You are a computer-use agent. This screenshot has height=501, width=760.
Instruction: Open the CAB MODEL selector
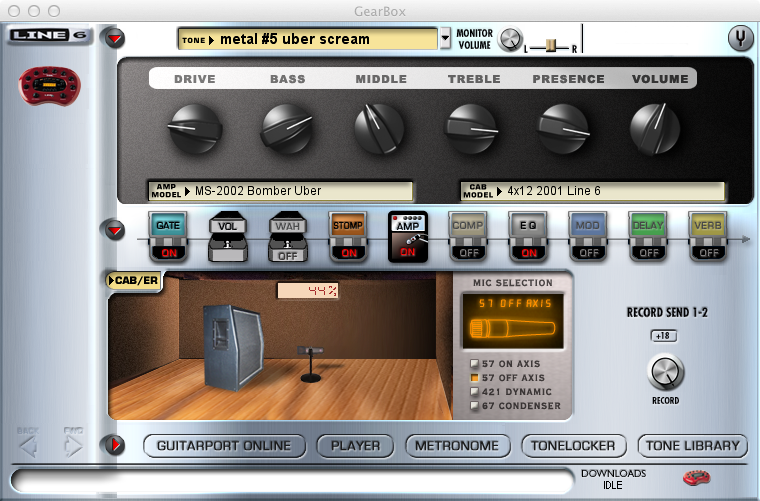click(592, 191)
